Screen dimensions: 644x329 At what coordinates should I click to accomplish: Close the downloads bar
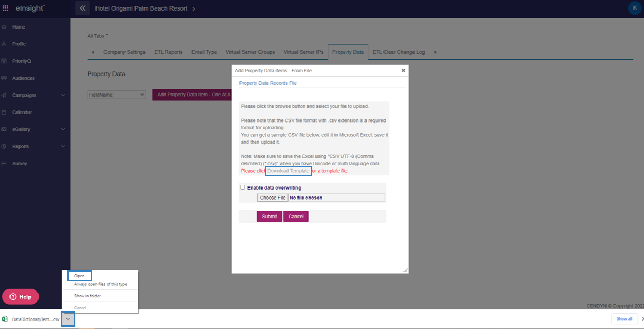(x=642, y=319)
